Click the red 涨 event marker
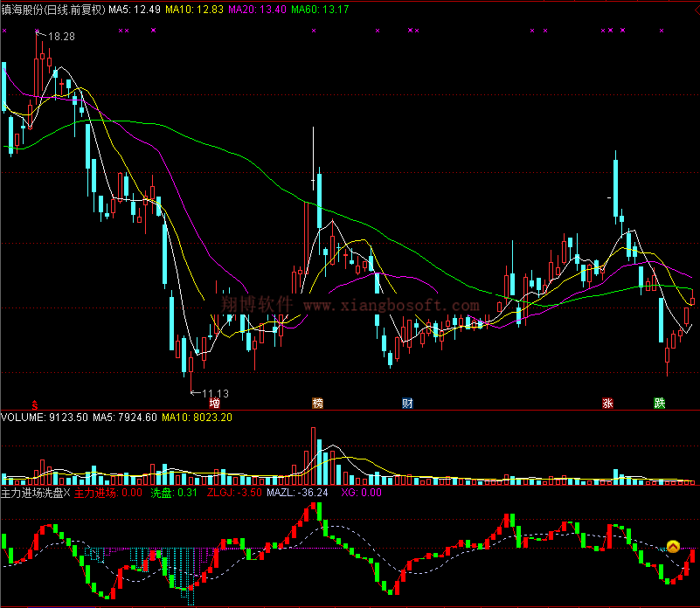Viewport: 700px width, 608px height. (606, 404)
